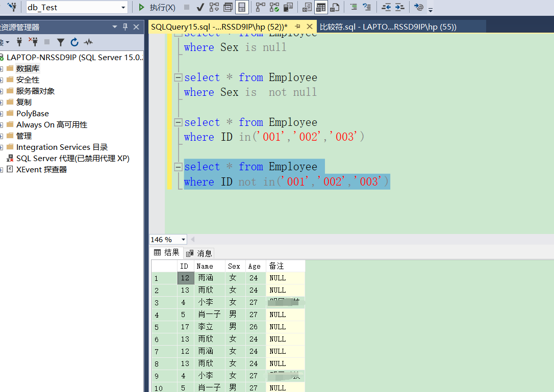Click Connect Object Explorer plug icon
Image resolution: width=554 pixels, height=392 pixels.
pos(19,42)
